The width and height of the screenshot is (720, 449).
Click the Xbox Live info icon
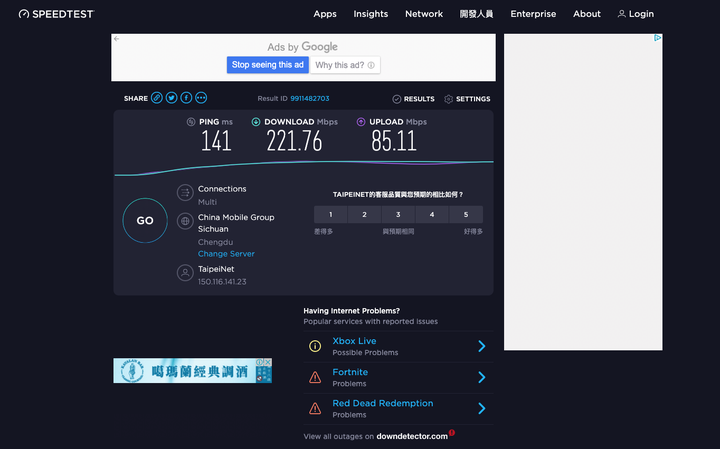[x=315, y=346]
